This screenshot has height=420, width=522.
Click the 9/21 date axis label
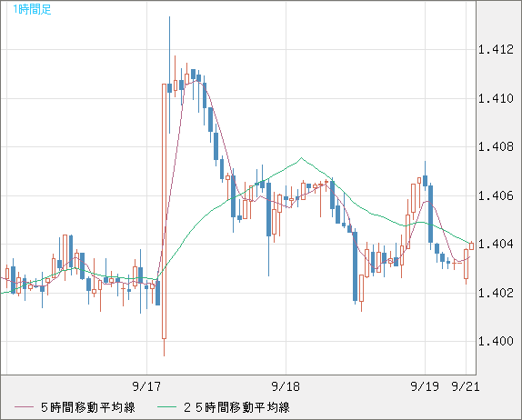466,386
